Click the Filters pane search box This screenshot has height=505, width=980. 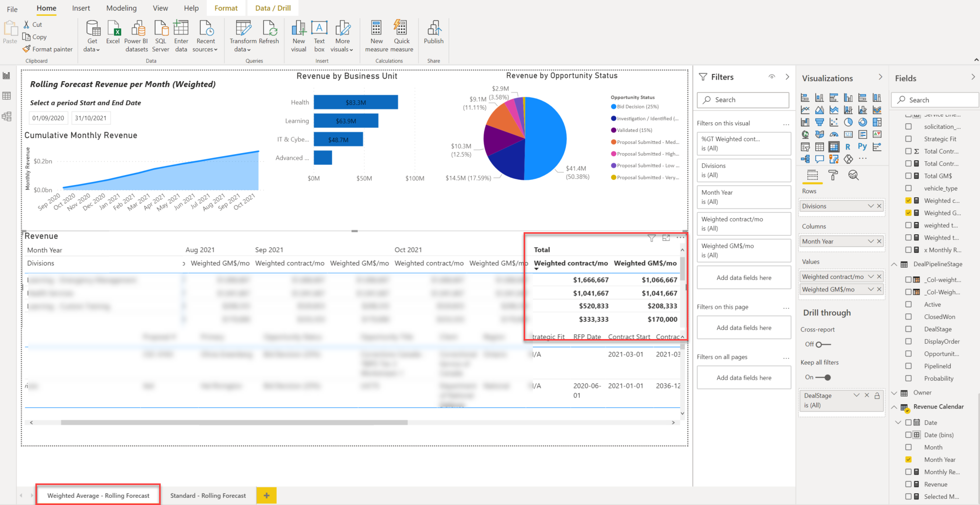point(743,100)
